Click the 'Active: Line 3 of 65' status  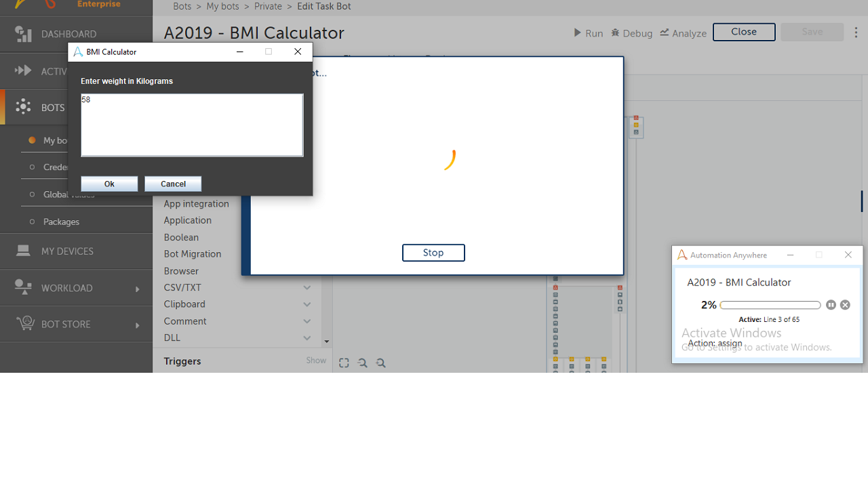click(x=769, y=319)
